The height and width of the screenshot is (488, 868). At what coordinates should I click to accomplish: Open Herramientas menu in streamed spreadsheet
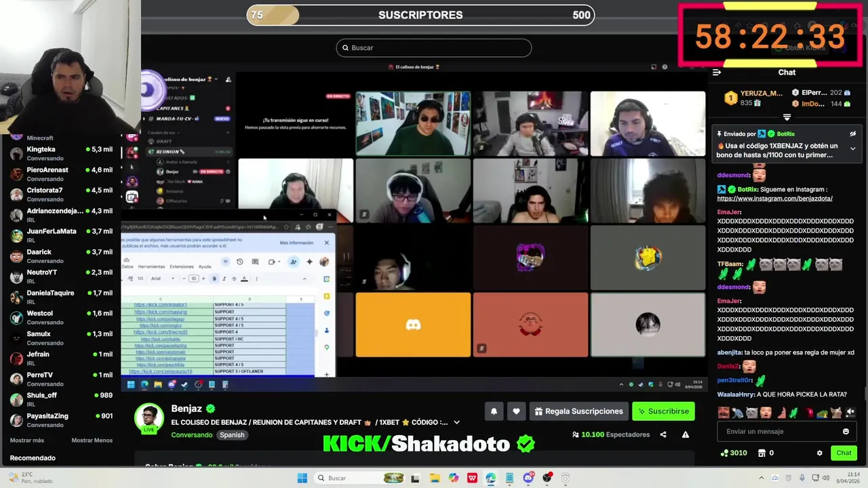pos(151,266)
